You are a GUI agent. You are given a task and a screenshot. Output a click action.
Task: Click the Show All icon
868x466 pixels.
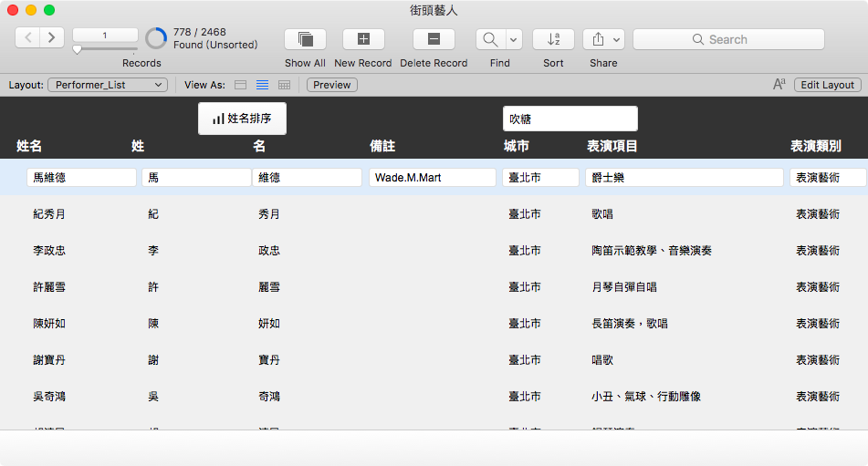pyautogui.click(x=305, y=39)
